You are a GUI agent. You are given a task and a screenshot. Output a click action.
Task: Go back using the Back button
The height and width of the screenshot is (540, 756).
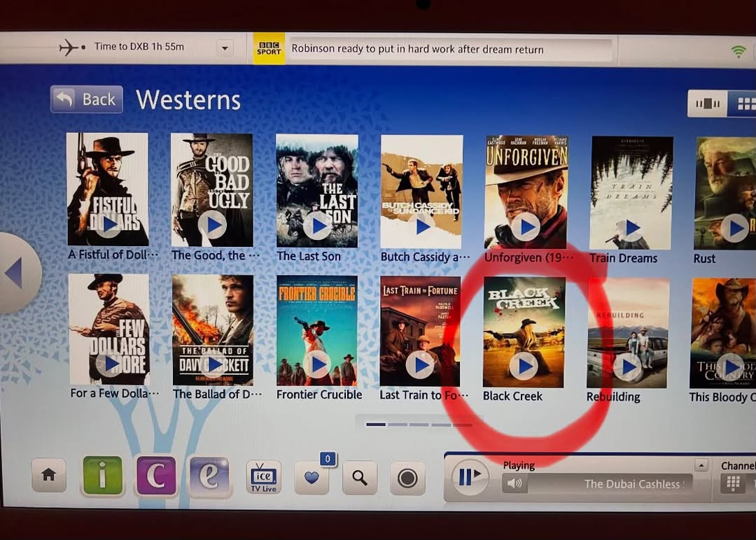pyautogui.click(x=87, y=99)
